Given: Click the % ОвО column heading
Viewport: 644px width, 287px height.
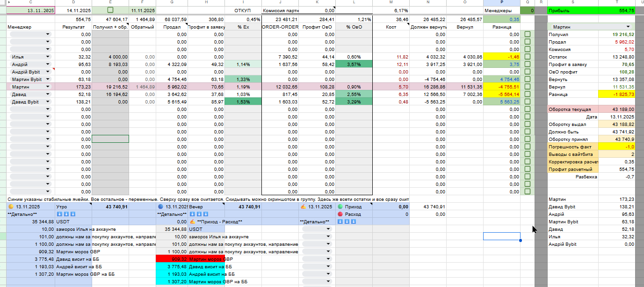Looking at the screenshot, I should (354, 27).
